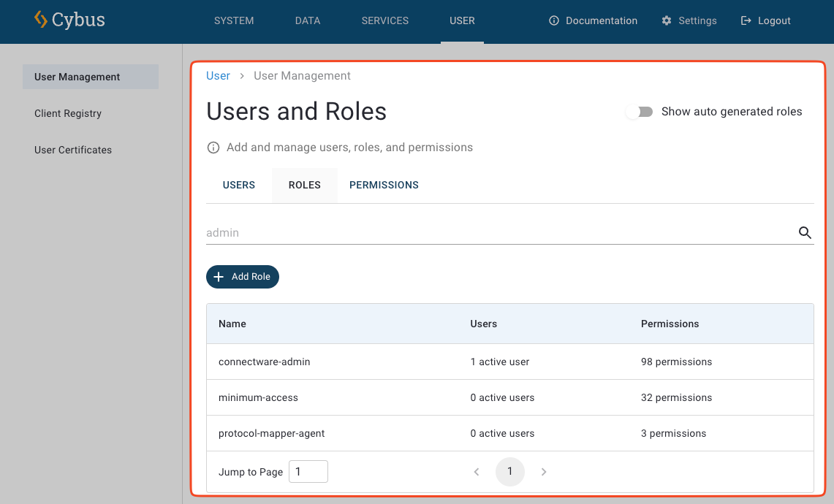Open the User breadcrumb link

218,75
